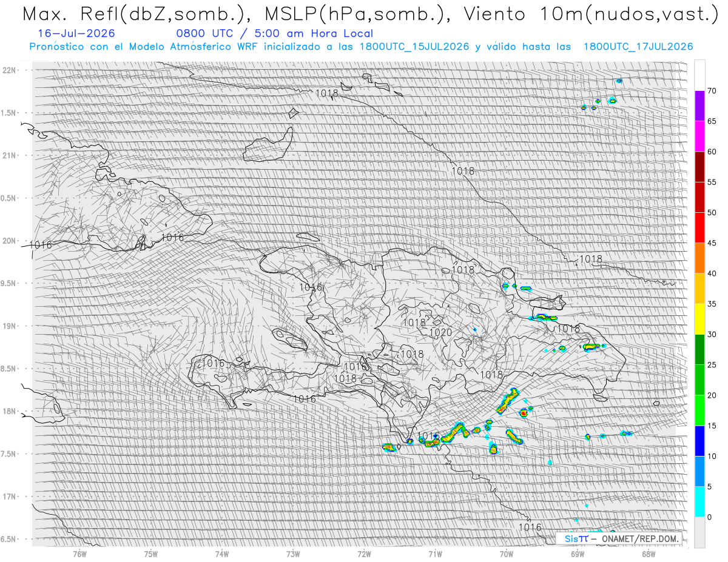
Task: Click the '21N' latitude axis label
Action: [9, 155]
